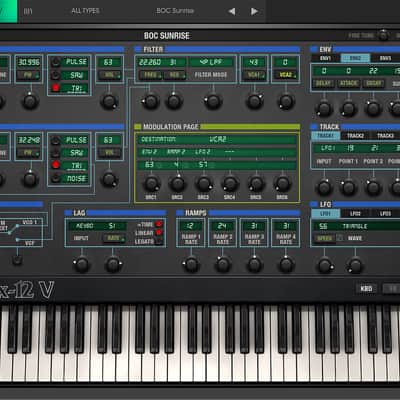Screen dimensions: 400x400
Task: Click the LFO SPEED button
Action: tap(325, 238)
